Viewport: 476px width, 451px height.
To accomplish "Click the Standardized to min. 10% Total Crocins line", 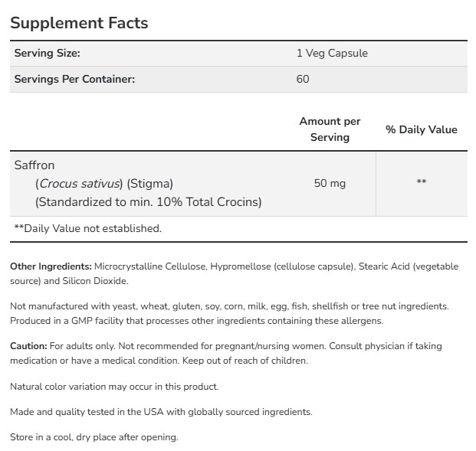I will coord(148,202).
